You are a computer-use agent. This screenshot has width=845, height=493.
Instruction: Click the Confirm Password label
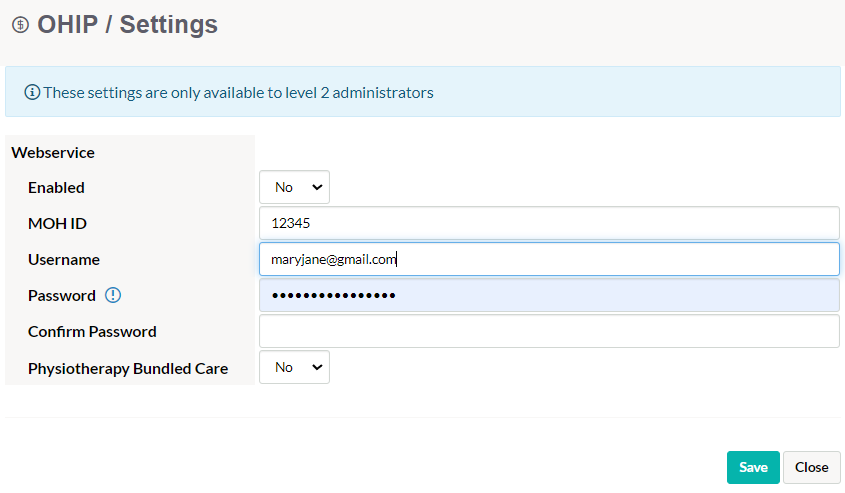(x=92, y=331)
